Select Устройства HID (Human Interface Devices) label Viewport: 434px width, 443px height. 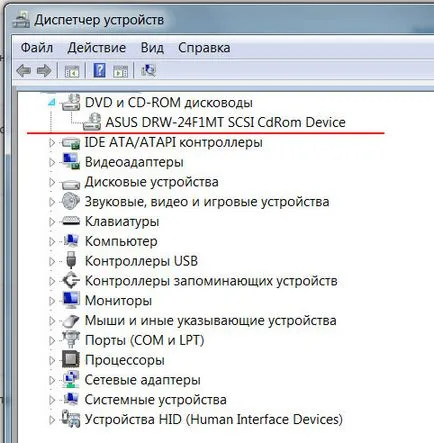tap(214, 420)
